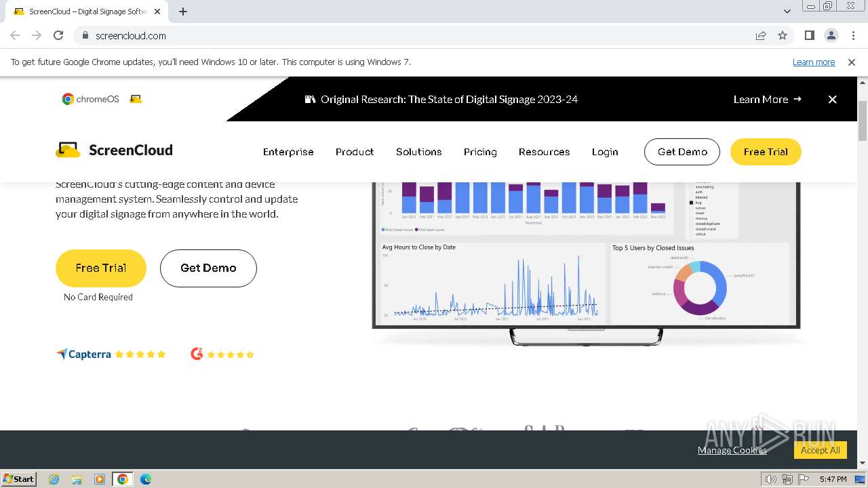868x488 pixels.
Task: Click the ScreenCloud logo in header
Action: coord(114,150)
